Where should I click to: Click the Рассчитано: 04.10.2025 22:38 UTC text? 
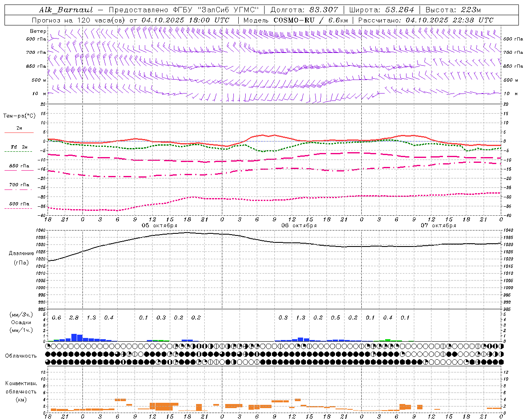coord(426,20)
